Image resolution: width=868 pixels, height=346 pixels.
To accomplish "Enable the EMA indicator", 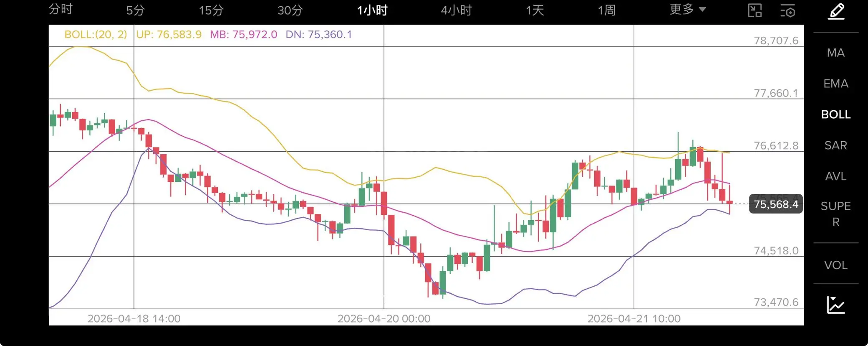I will (836, 84).
